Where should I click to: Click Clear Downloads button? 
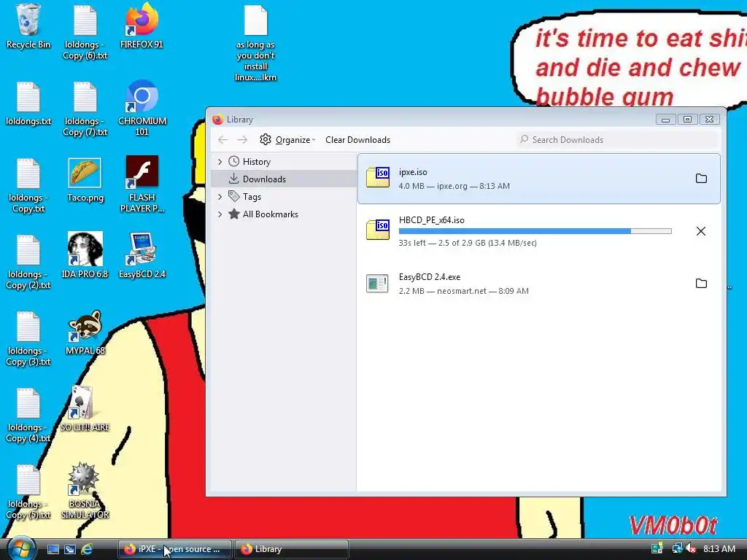point(357,139)
